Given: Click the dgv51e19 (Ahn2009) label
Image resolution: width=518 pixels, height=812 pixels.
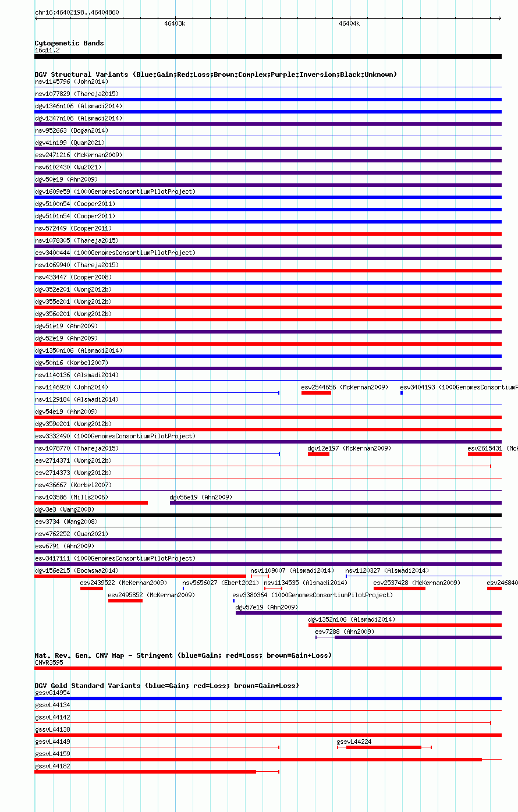Looking at the screenshot, I should 66,326.
